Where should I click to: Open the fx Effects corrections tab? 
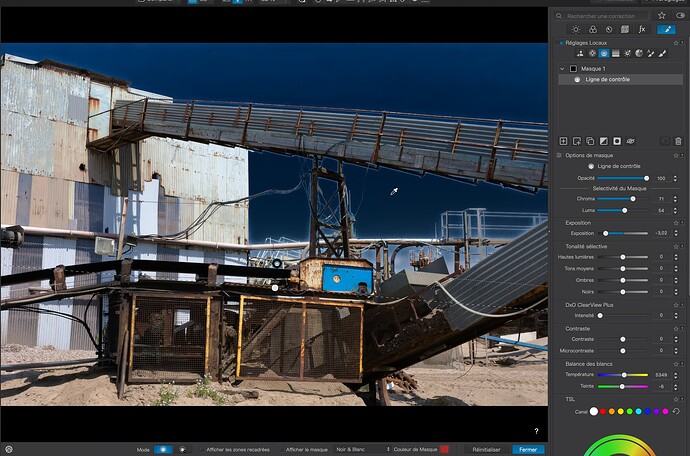point(642,29)
